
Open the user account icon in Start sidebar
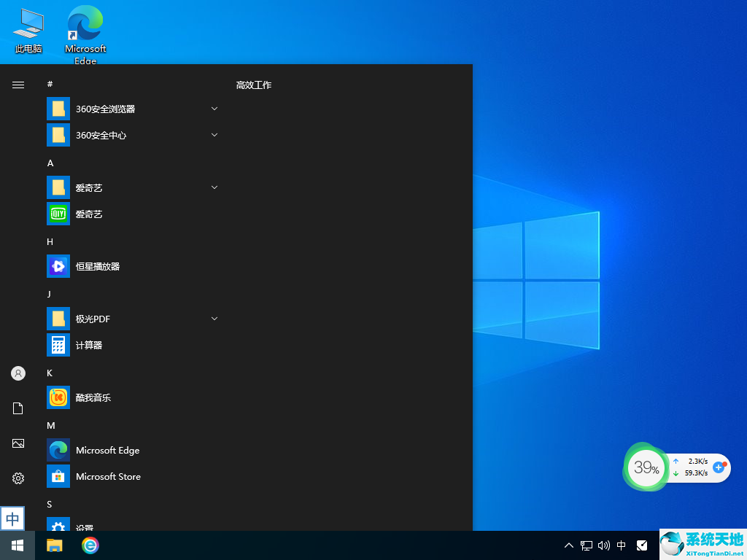[18, 373]
